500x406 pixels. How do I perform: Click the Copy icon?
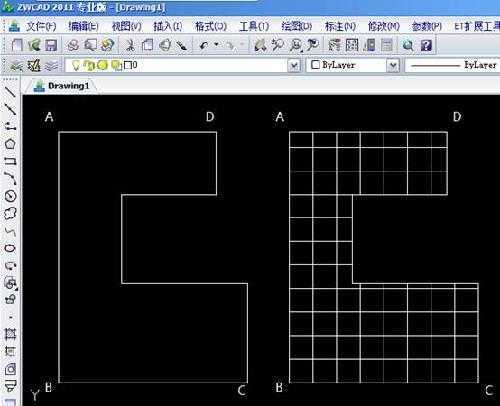click(147, 45)
